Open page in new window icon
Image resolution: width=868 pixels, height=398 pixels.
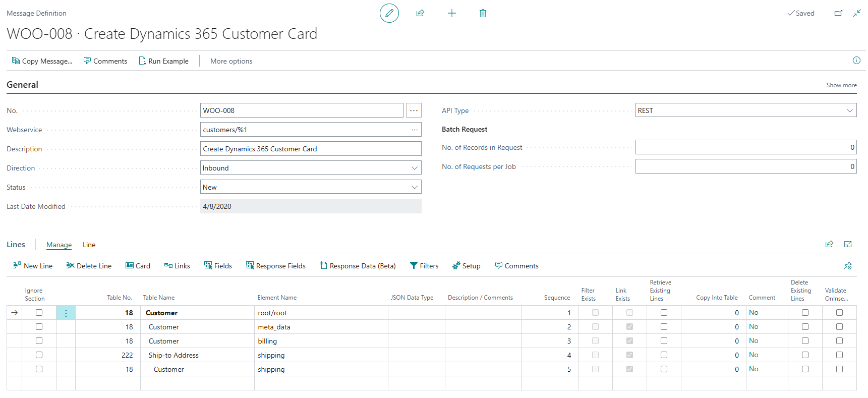(x=838, y=13)
